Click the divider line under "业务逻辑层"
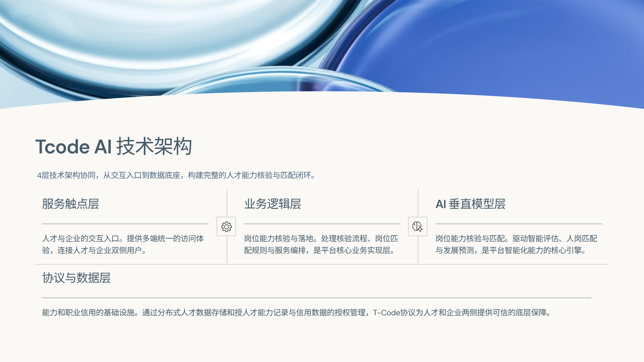The height and width of the screenshot is (362, 644). coord(322,224)
